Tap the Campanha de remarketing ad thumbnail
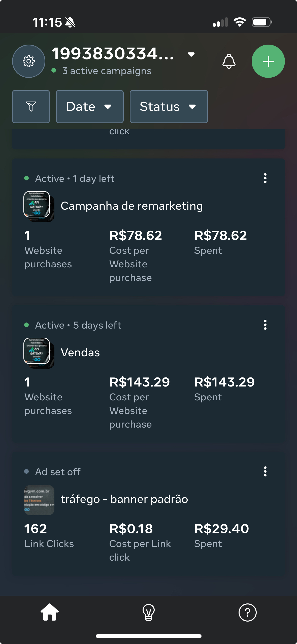Screen dimensions: 297x644 click(39, 206)
